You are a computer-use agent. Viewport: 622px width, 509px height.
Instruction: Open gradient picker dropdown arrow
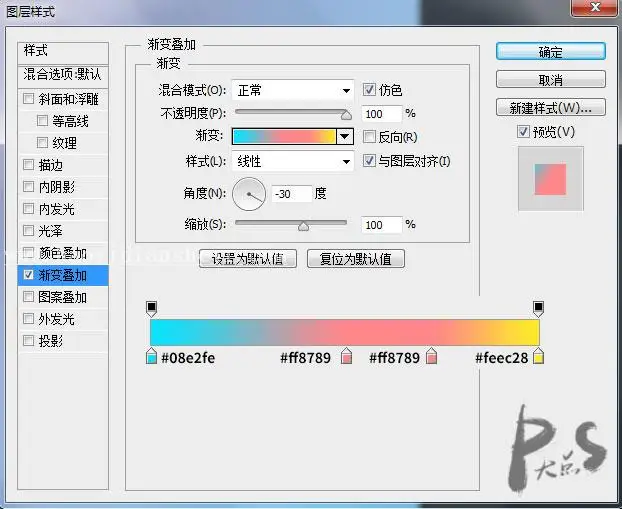pos(344,137)
